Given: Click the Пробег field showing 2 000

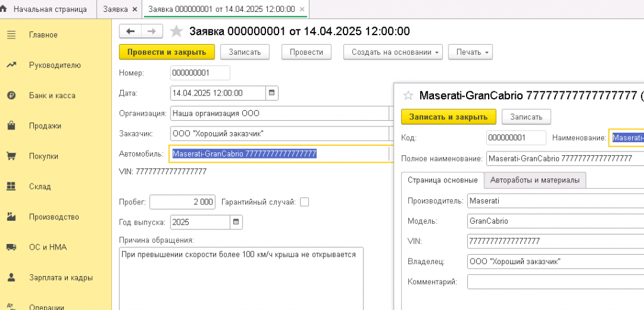Looking at the screenshot, I should (x=182, y=202).
